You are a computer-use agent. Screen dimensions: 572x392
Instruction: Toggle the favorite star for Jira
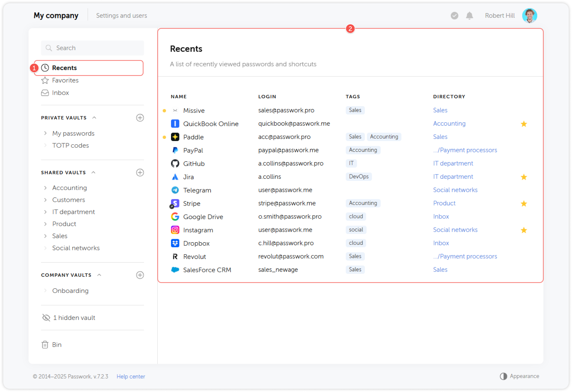click(x=524, y=177)
